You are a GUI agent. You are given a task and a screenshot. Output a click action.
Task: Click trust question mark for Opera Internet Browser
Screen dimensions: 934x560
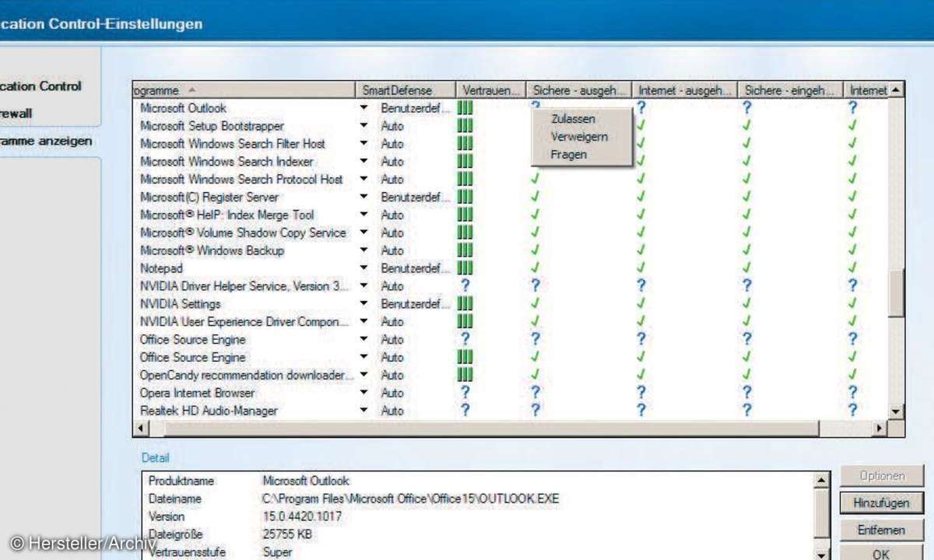click(465, 393)
